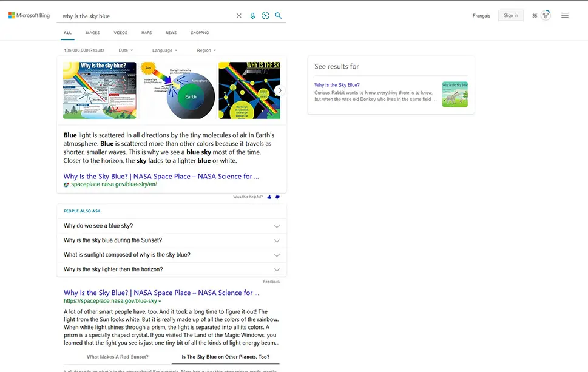The image size is (588, 372).
Task: Open the featured snippet NASA Space Place link
Action: 161,176
